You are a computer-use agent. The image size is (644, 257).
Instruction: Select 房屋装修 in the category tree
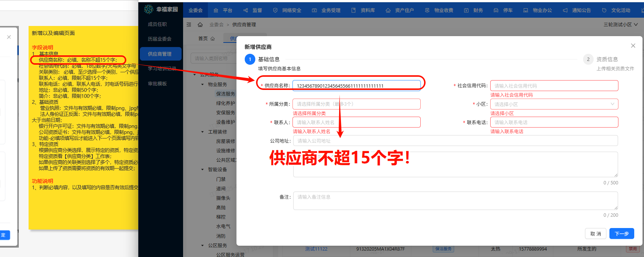226,141
